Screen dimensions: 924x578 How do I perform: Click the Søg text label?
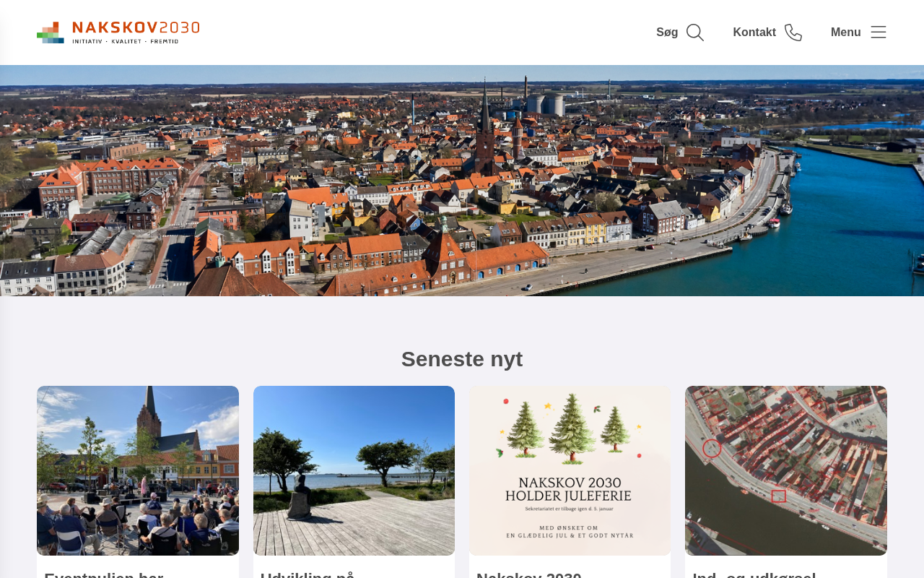[x=667, y=33]
